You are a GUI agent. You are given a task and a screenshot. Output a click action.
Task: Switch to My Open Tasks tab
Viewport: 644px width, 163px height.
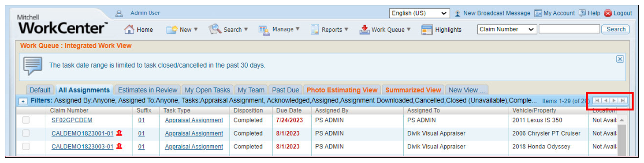pos(207,90)
